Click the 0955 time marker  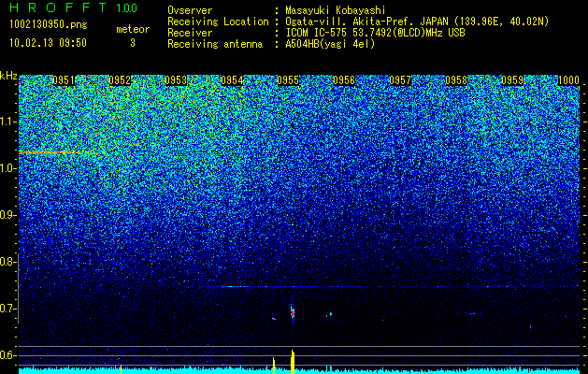(288, 80)
